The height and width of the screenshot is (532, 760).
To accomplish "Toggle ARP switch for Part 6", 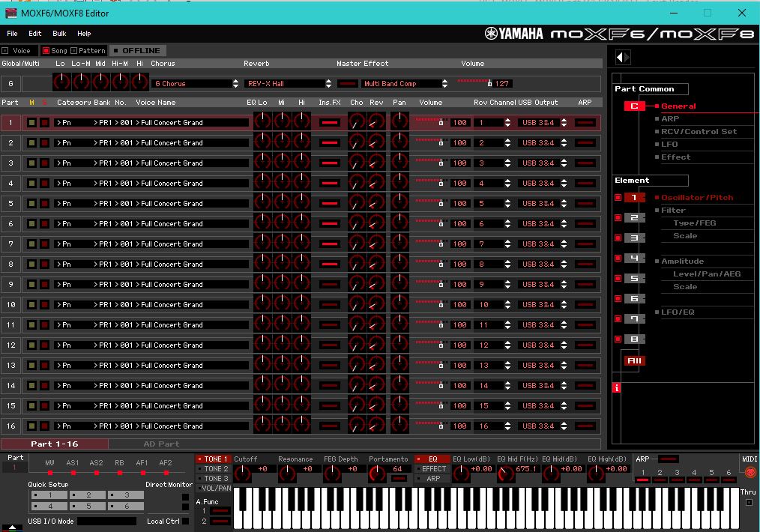I will pyautogui.click(x=585, y=224).
